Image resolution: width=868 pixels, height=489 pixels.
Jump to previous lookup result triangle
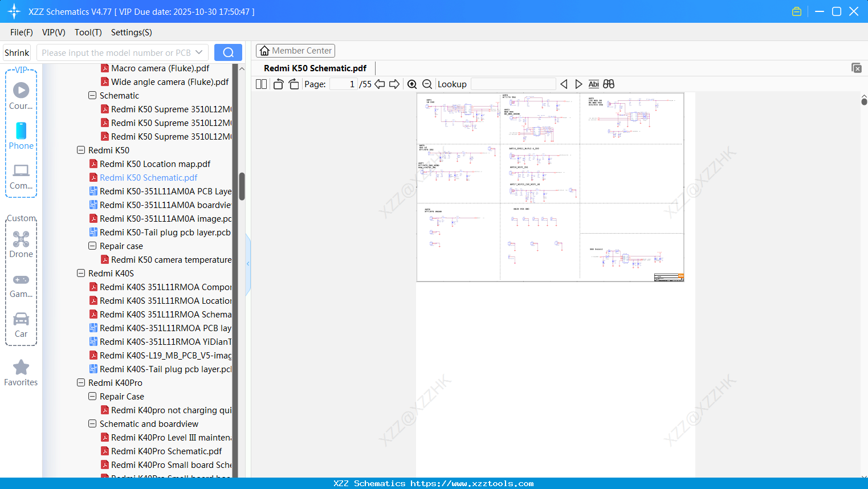pyautogui.click(x=564, y=84)
